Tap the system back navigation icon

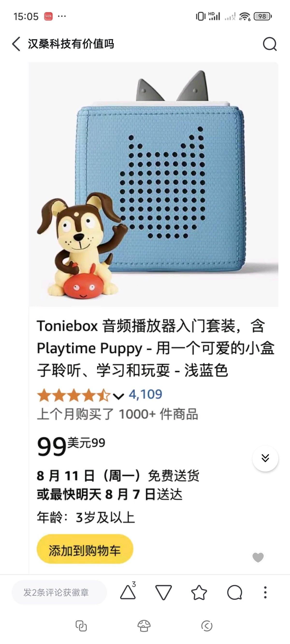207,626
